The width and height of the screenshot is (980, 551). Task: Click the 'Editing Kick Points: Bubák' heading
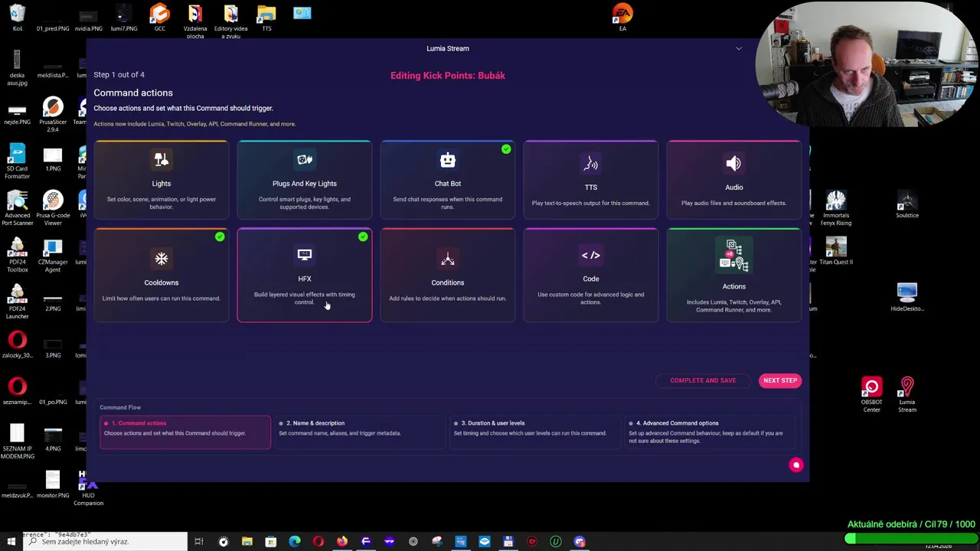click(x=448, y=76)
